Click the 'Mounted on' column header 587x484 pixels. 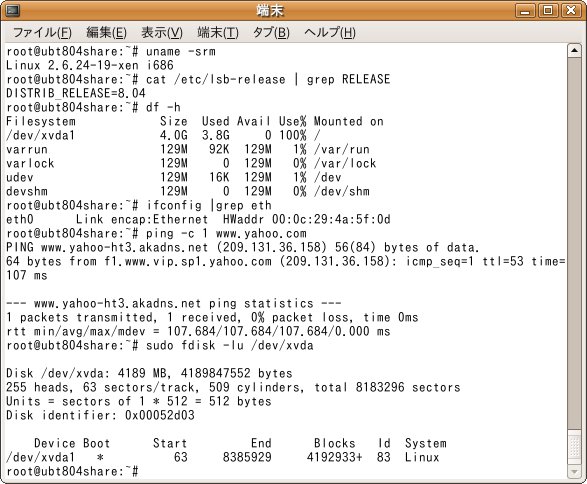coord(349,121)
